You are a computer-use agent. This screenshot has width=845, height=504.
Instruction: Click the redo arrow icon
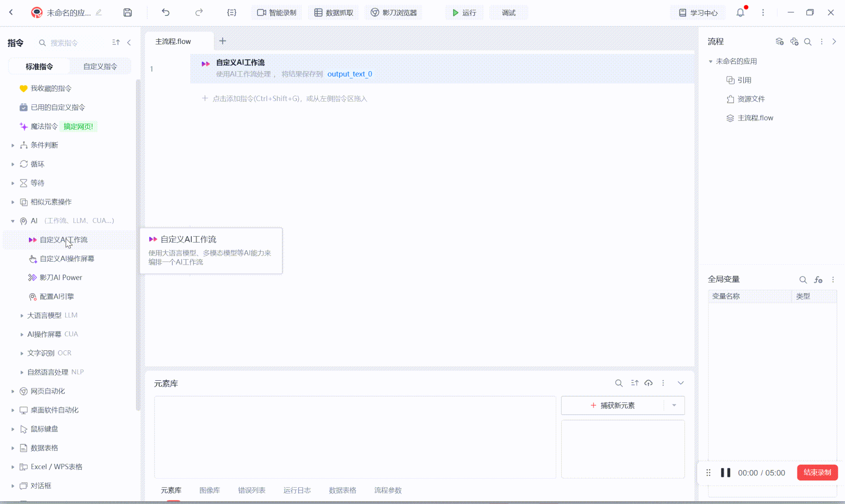pyautogui.click(x=199, y=13)
